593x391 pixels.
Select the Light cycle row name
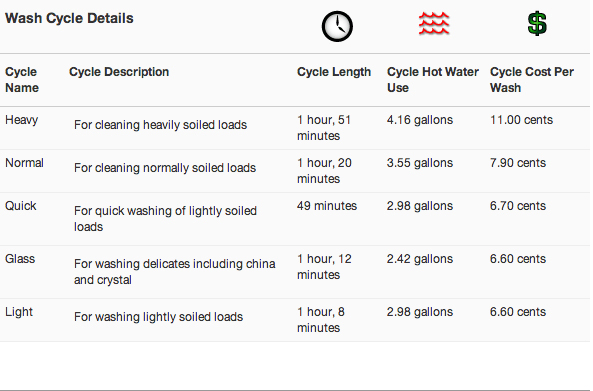point(19,312)
